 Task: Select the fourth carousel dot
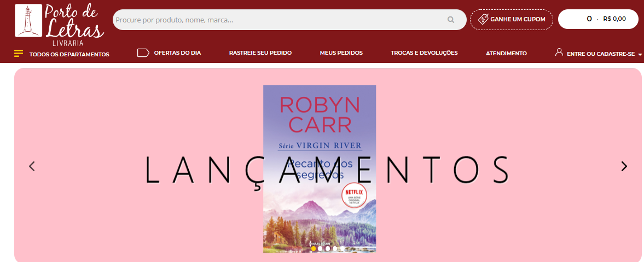click(335, 248)
